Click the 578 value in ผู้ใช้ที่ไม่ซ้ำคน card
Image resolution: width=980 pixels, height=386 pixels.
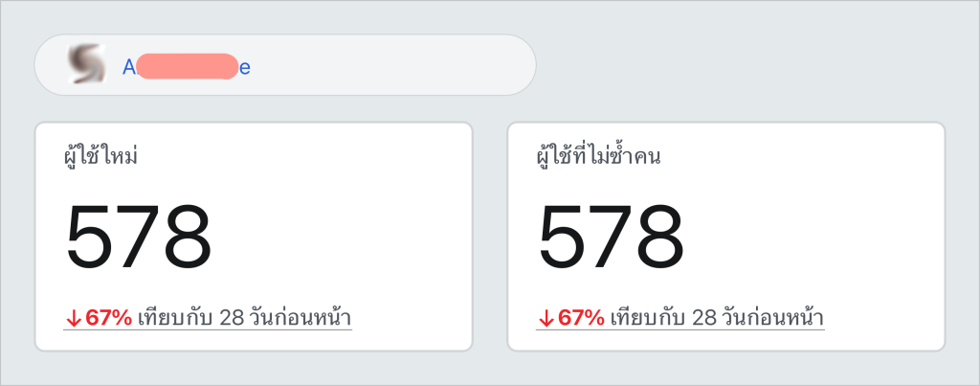[x=612, y=237]
